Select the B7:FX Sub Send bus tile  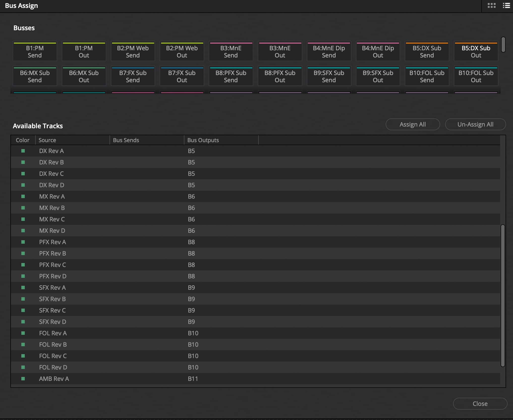tap(133, 76)
